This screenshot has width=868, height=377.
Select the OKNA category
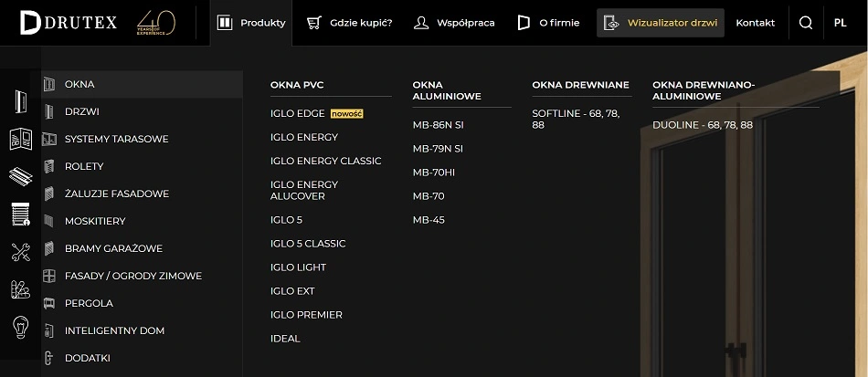point(142,84)
